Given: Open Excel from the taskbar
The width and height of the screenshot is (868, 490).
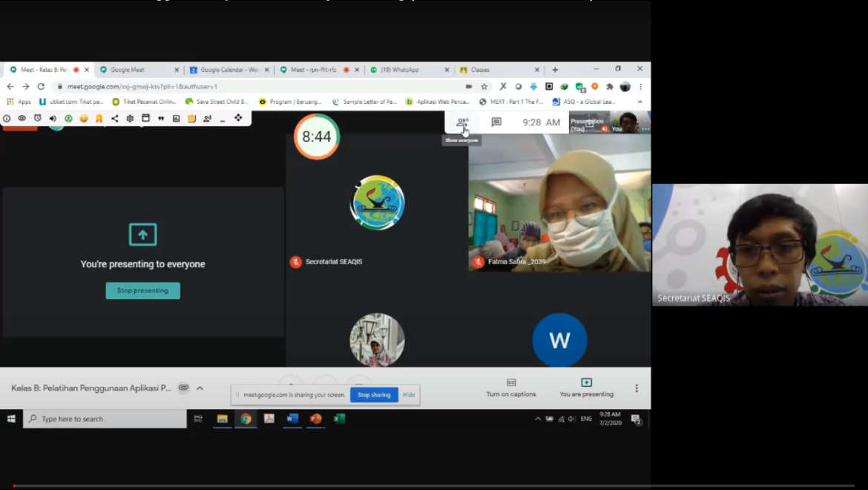Looking at the screenshot, I should click(x=338, y=419).
